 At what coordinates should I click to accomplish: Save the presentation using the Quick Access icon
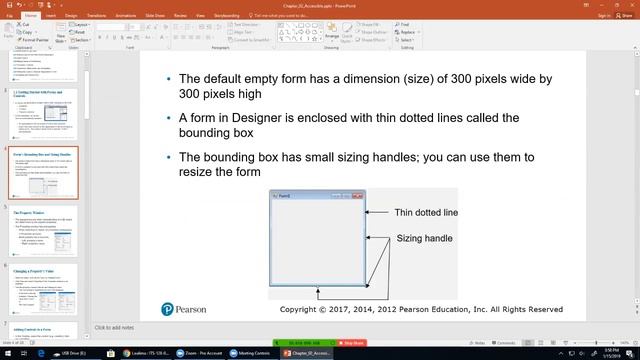point(9,5)
